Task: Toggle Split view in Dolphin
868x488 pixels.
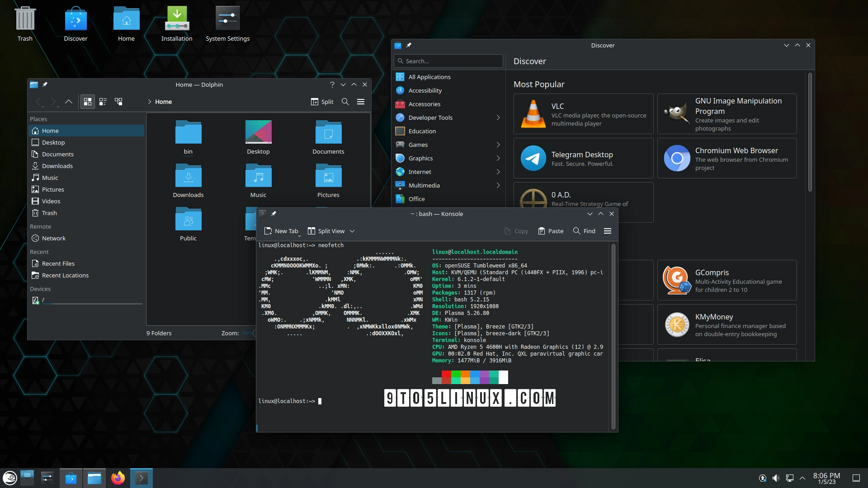Action: click(x=321, y=102)
